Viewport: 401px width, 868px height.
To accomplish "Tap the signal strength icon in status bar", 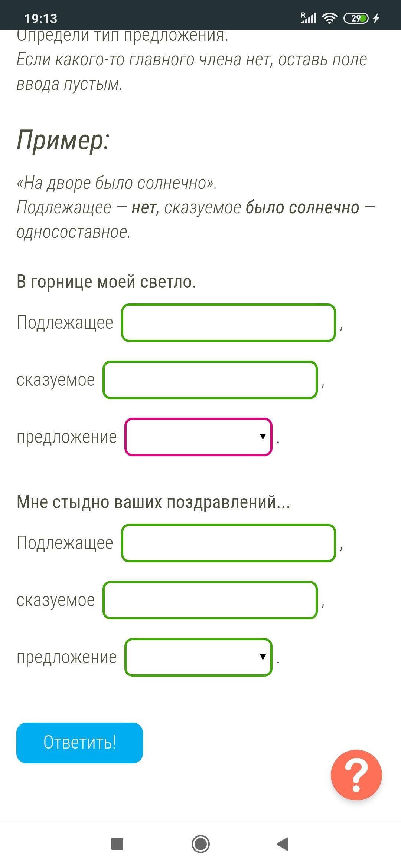I will (x=308, y=18).
